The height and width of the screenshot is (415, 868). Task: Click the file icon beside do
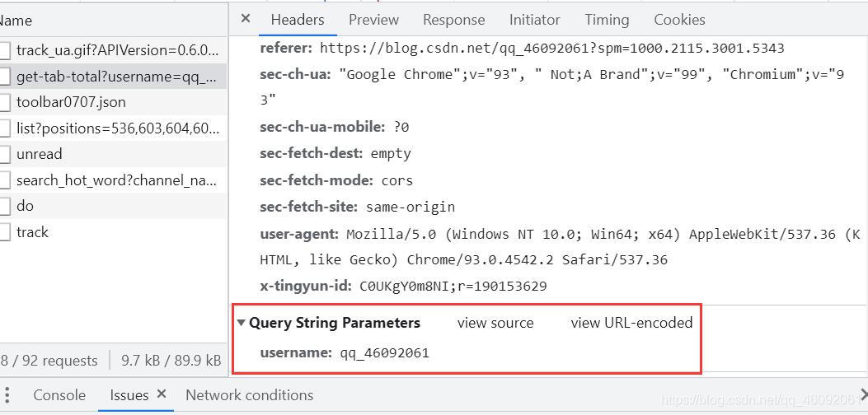(4, 207)
